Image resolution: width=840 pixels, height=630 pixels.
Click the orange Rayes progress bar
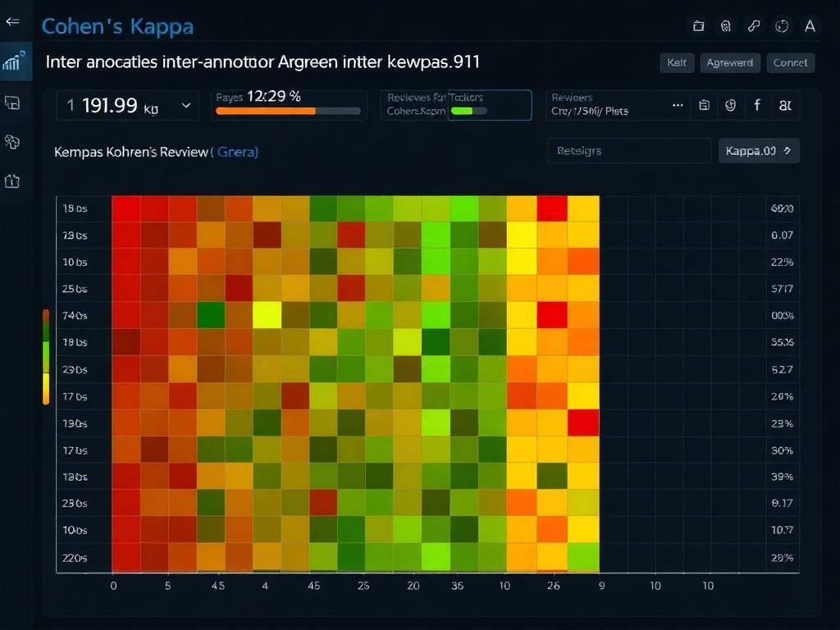[288, 111]
